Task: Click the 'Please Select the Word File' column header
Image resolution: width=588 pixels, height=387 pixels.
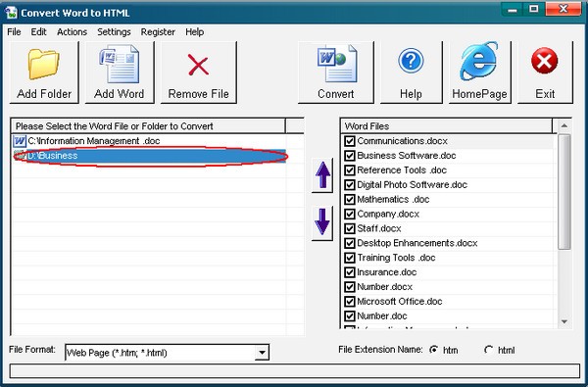Action: point(149,126)
